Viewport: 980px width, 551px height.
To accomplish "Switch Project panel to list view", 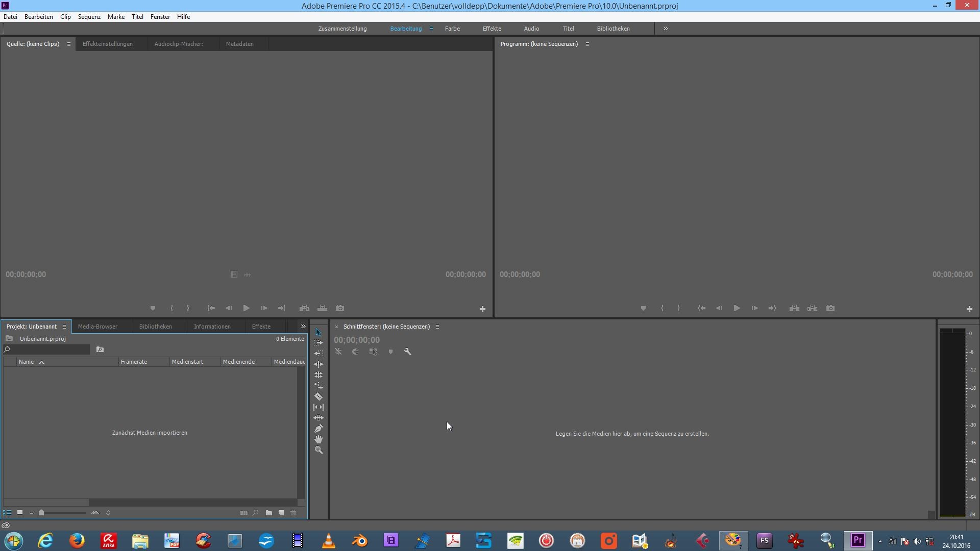I will pos(7,513).
